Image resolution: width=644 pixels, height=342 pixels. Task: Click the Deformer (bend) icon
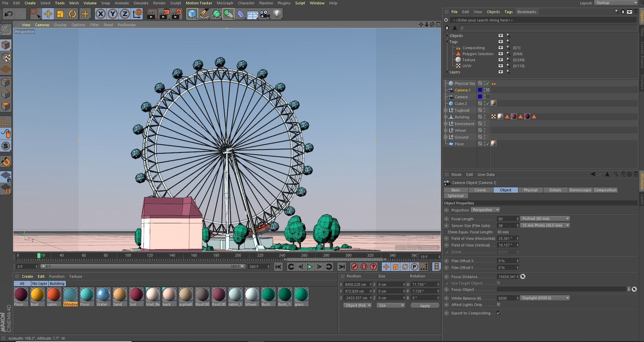tap(241, 14)
